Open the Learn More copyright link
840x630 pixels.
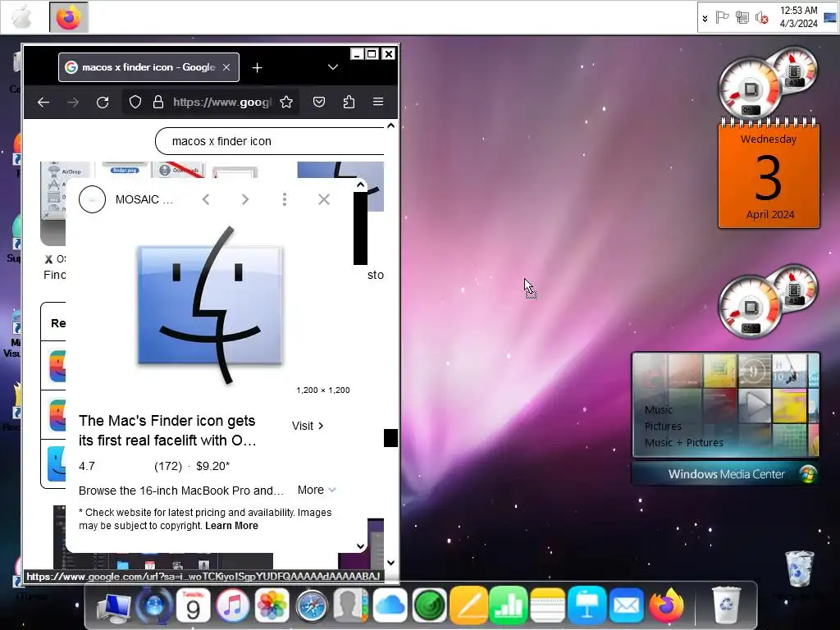coord(231,526)
